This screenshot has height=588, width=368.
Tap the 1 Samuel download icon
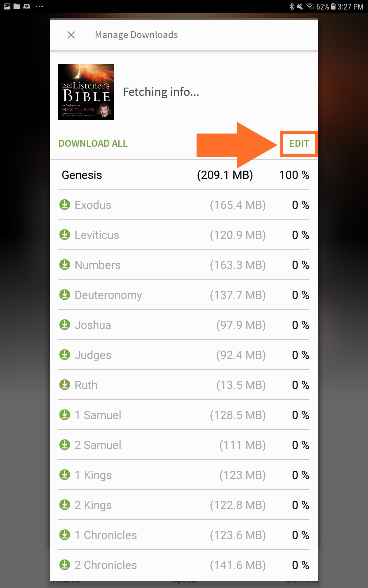65,415
